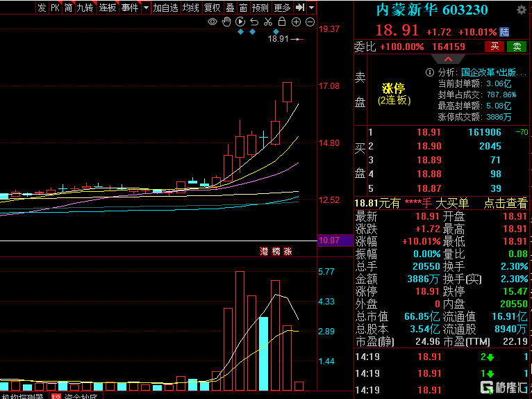Click the 10.87 purple price label
The height and width of the screenshot is (399, 532).
tap(335, 241)
